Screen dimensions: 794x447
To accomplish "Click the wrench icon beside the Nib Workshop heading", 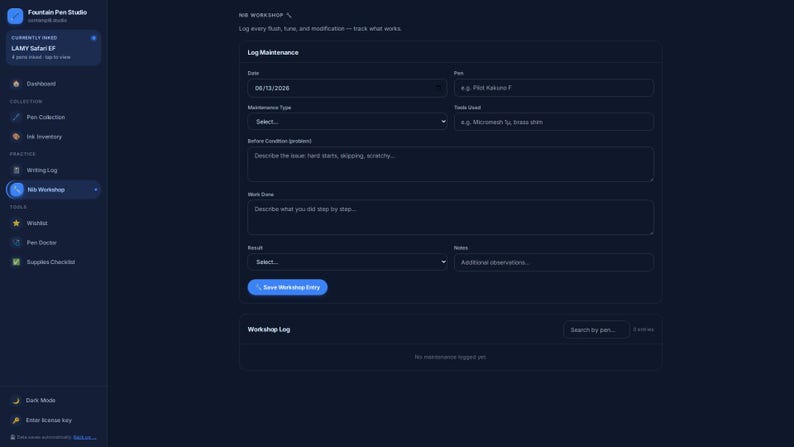I will (x=289, y=15).
